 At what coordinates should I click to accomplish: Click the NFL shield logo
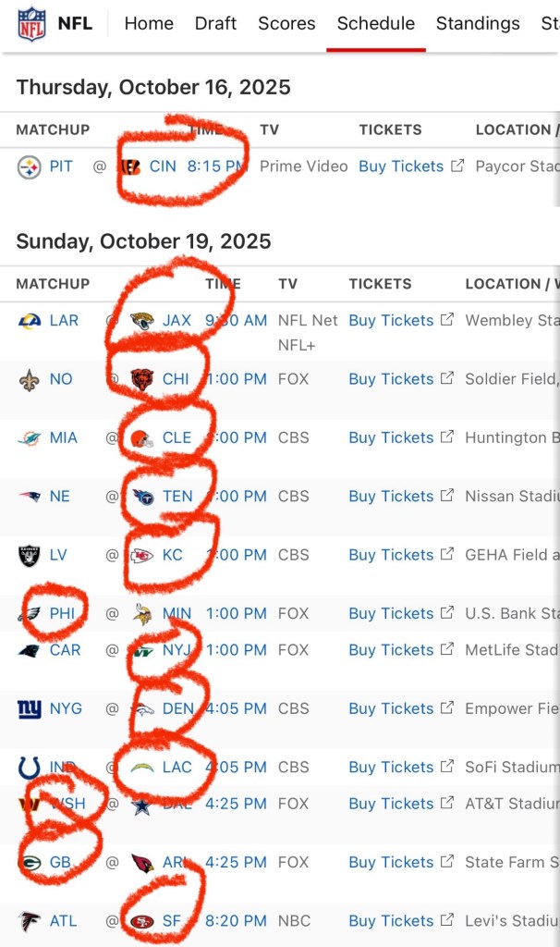coord(31,23)
